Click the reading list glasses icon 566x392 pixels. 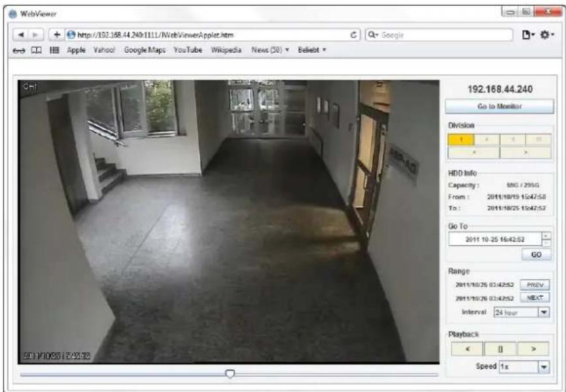(19, 50)
